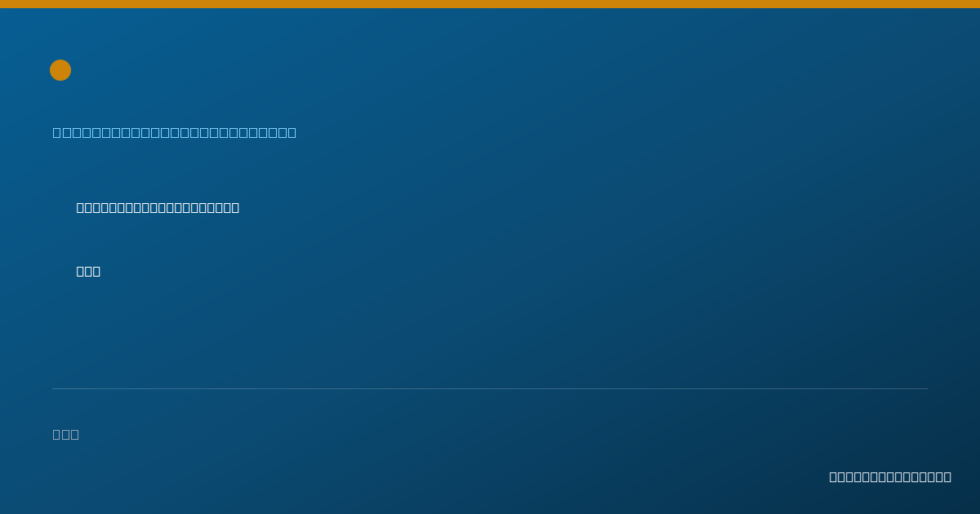
Task: Click the first gray character below divider
Action: tap(57, 434)
